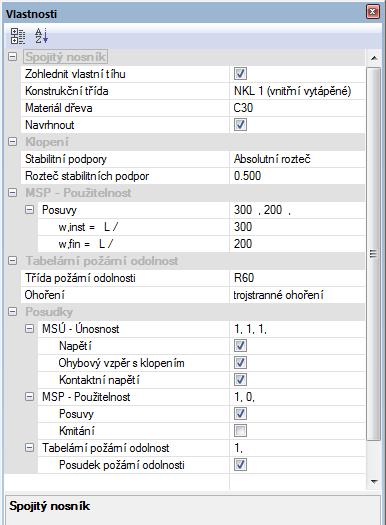The image size is (386, 525).
Task: Collapse the MSP - Použitelnost category header
Action: [12, 193]
